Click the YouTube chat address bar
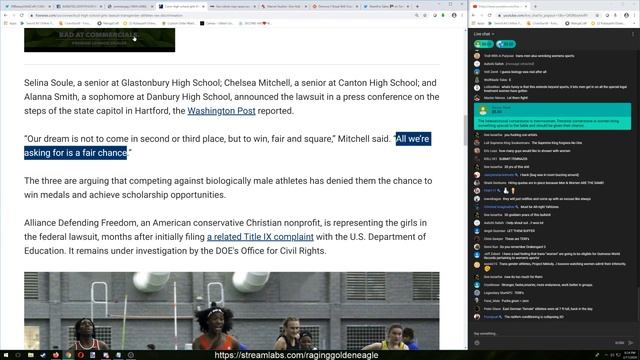640x360 pixels. [547, 15]
